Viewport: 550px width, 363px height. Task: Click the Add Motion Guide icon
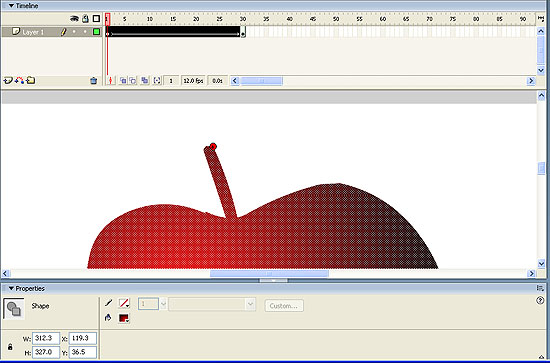point(19,81)
